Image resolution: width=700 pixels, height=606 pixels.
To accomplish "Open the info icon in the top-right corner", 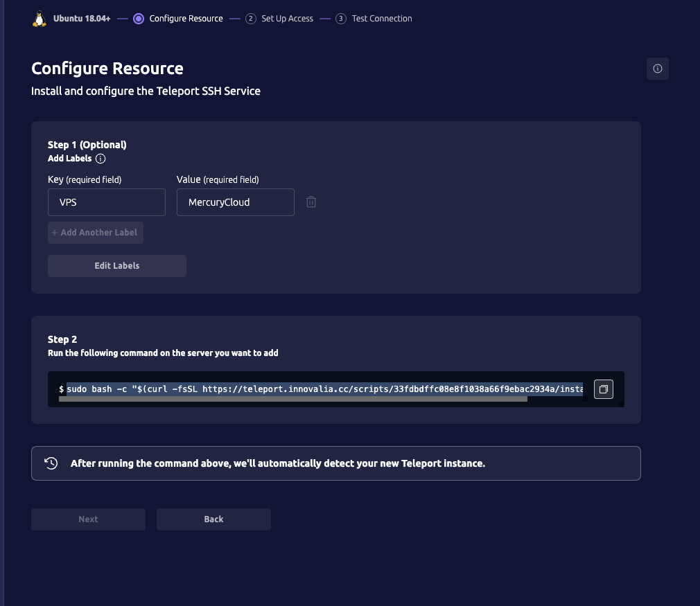I will tap(657, 69).
